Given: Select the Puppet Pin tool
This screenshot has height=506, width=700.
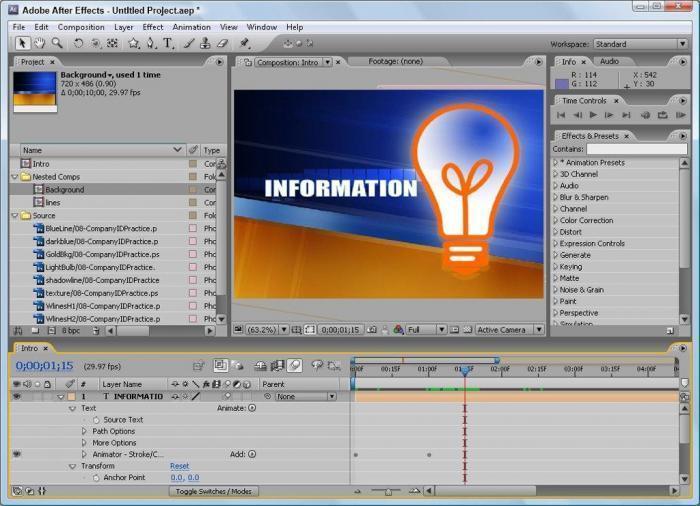Looking at the screenshot, I should point(244,43).
